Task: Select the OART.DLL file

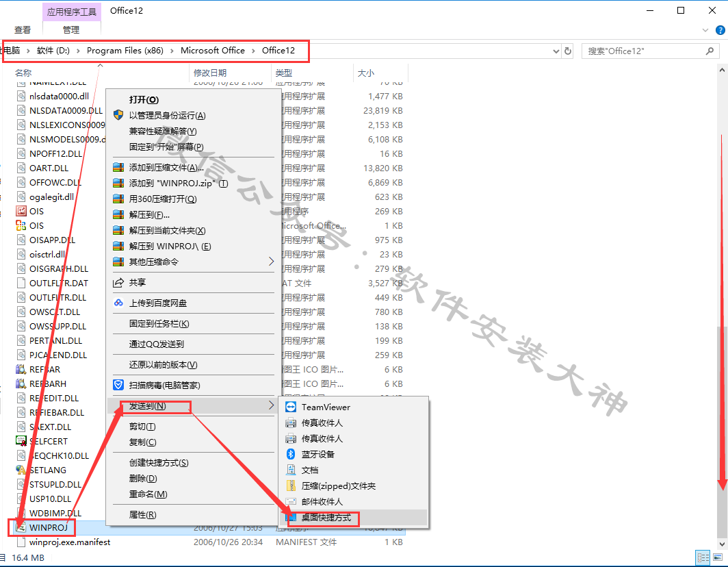Action: (x=49, y=168)
